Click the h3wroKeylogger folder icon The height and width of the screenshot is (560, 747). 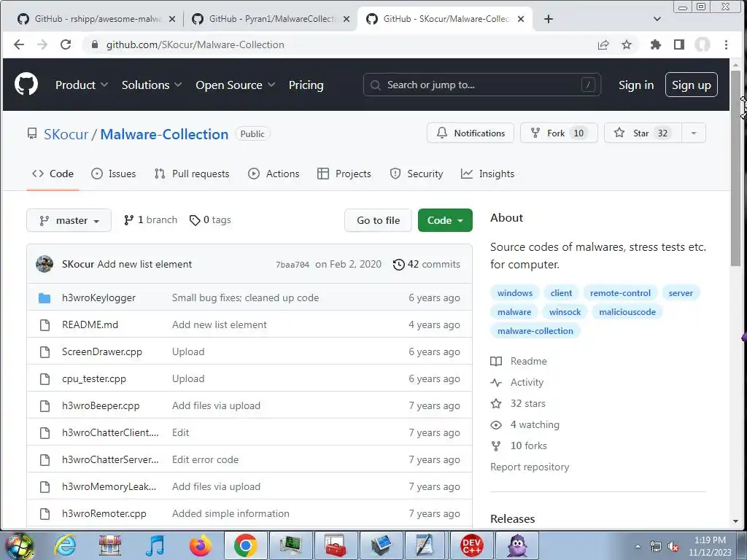[x=44, y=298]
